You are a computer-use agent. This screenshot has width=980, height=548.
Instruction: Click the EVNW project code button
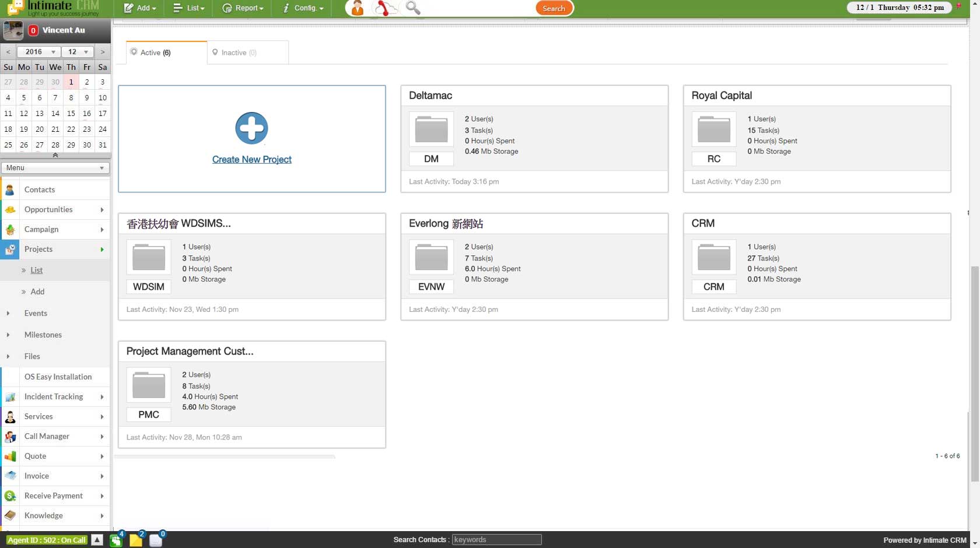(431, 287)
